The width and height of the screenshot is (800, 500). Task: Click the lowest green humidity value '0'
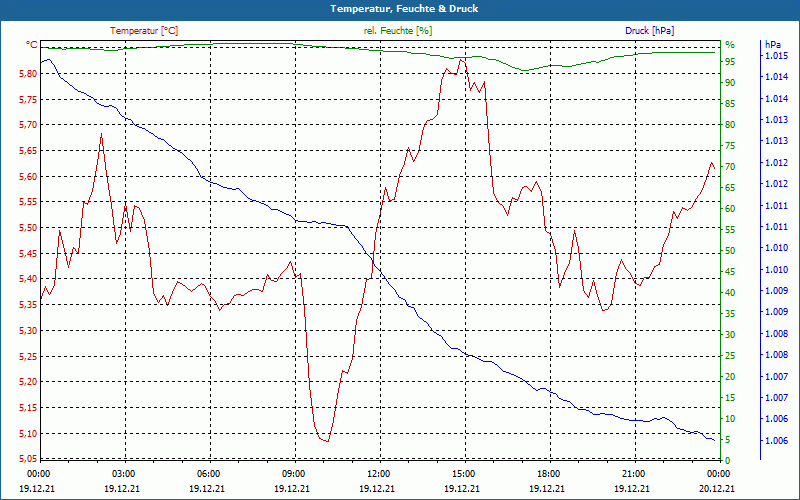tap(728, 461)
